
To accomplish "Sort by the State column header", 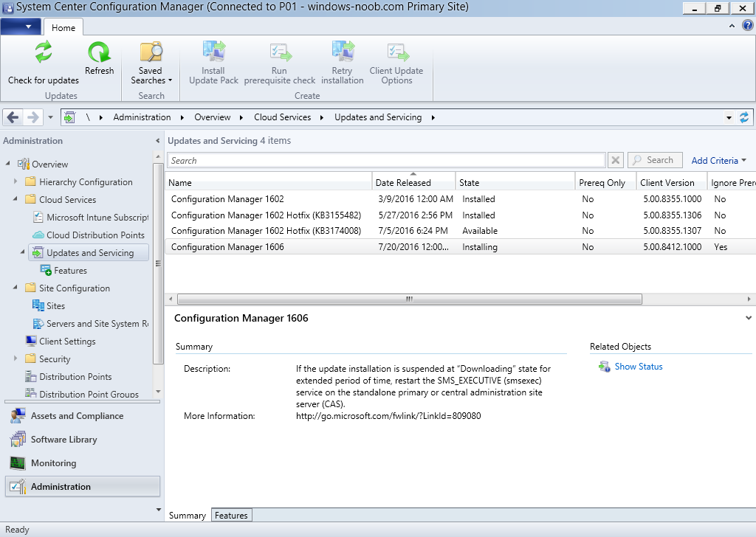I will tap(515, 181).
